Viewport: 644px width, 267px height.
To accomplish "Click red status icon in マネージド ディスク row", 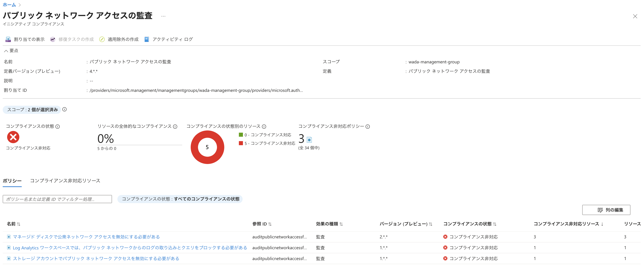I will [445, 237].
